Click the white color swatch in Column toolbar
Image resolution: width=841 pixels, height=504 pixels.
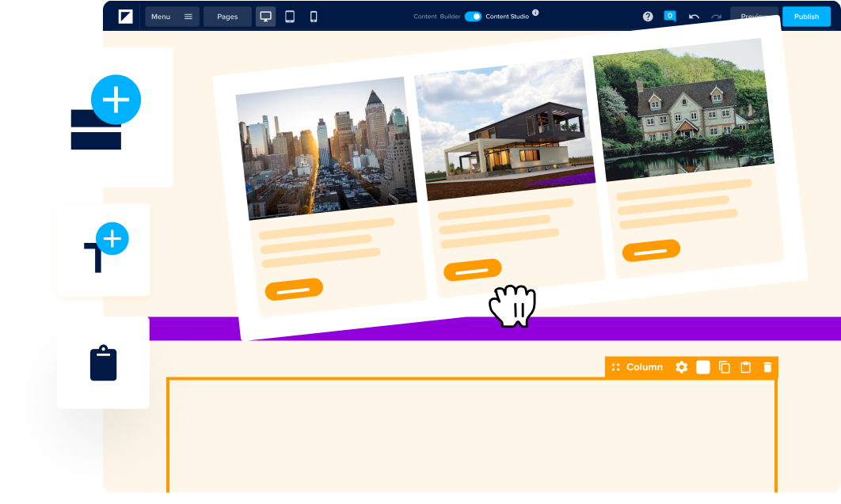[x=703, y=367]
